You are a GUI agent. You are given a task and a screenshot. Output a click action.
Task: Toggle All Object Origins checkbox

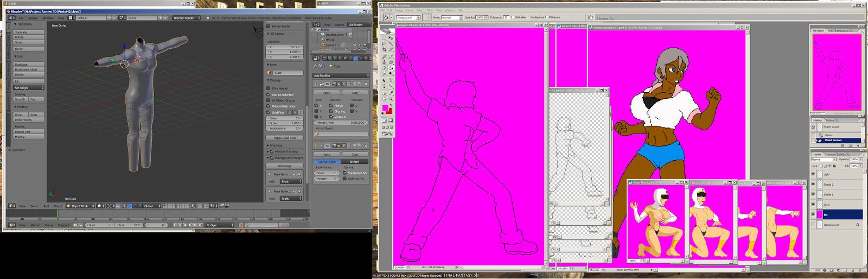point(268,100)
